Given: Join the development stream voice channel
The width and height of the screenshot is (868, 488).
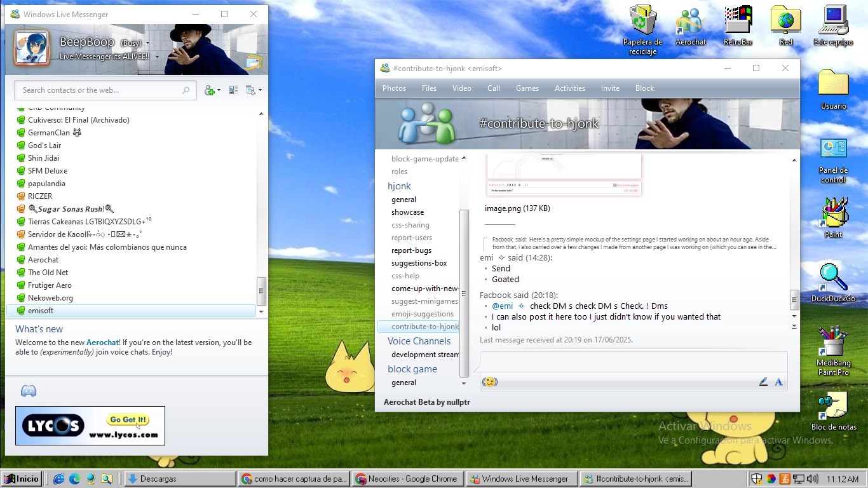Looking at the screenshot, I should click(x=425, y=355).
